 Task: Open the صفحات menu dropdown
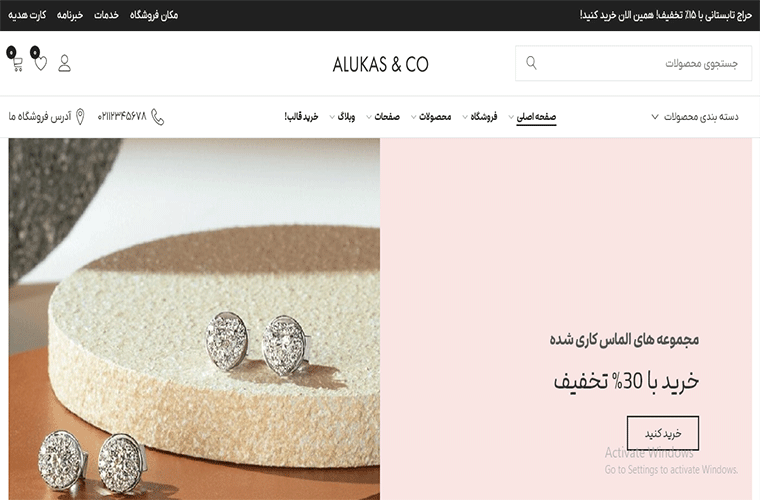click(383, 117)
